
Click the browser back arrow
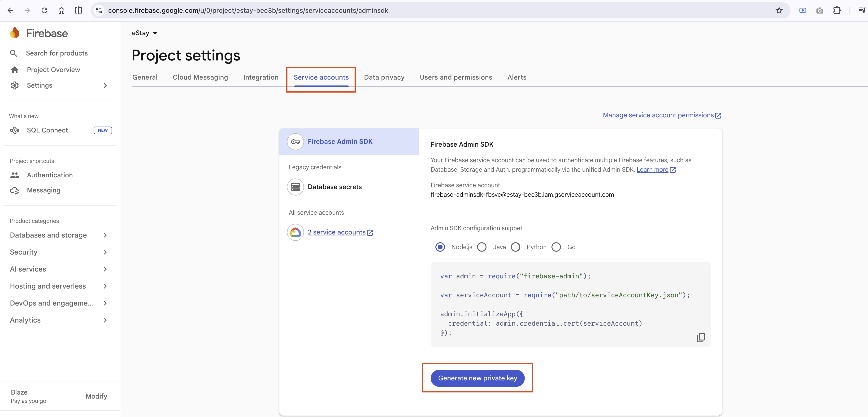click(x=10, y=10)
